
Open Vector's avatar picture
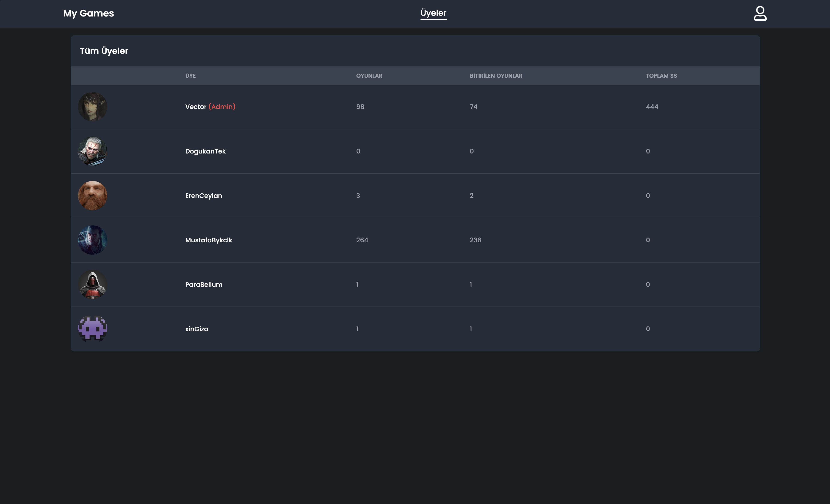click(x=93, y=107)
